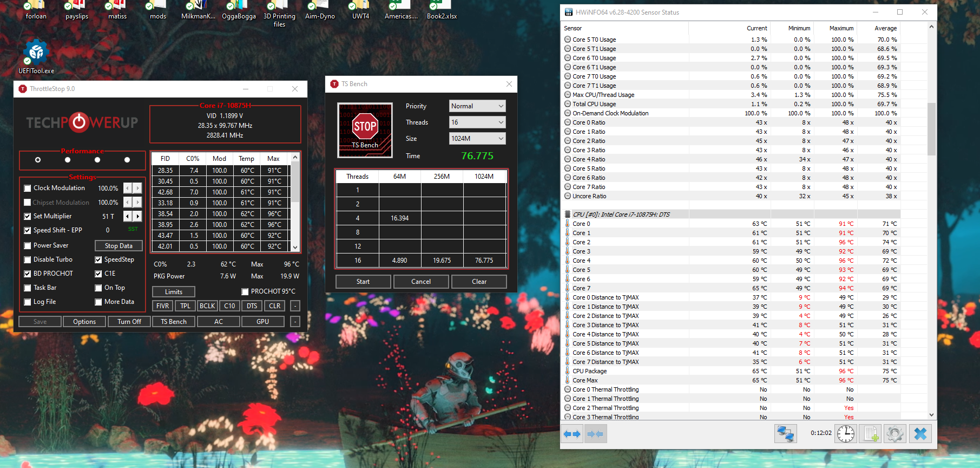Click the DTS button
Screen dimensions: 980x468
(x=252, y=306)
